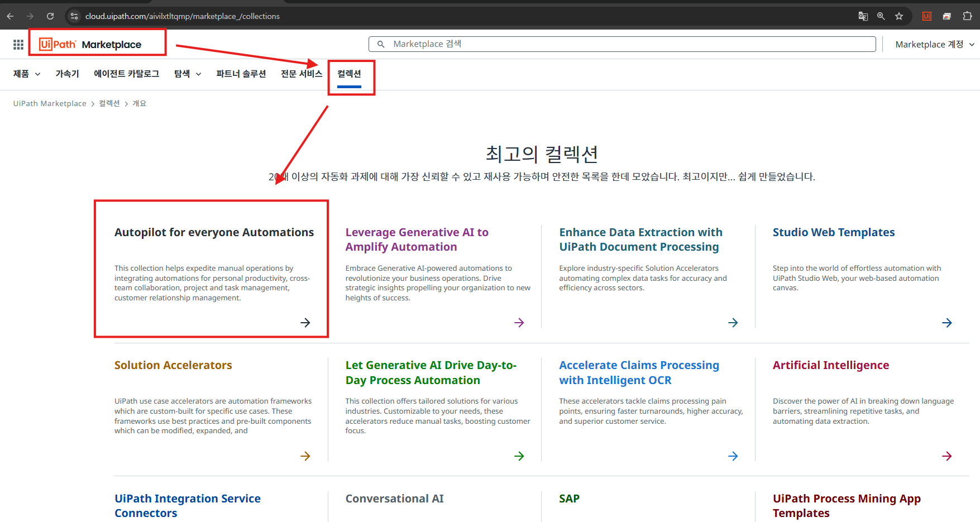Click Autopilot collection description text
This screenshot has height=522, width=980.
[x=212, y=283]
